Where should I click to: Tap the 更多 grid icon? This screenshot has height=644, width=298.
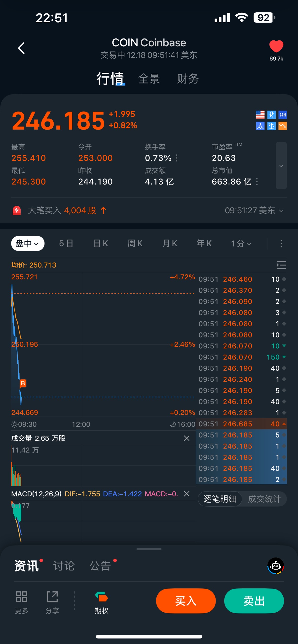22,597
